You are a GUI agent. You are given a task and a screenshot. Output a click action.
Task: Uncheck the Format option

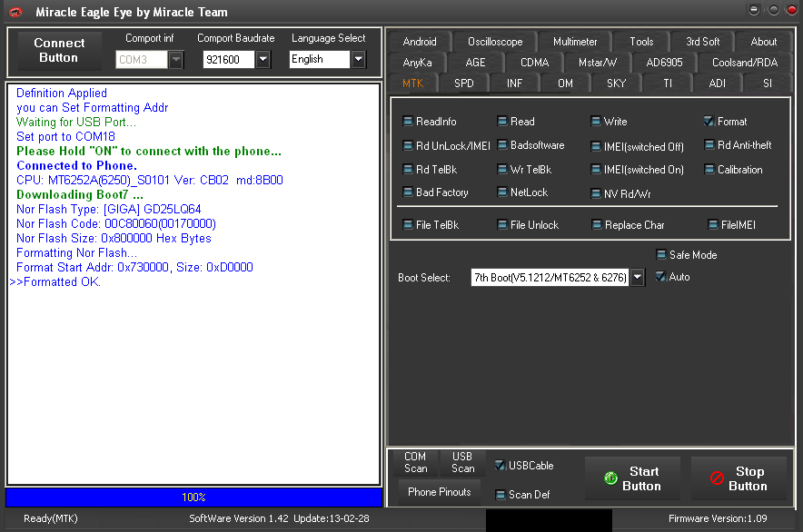(709, 122)
